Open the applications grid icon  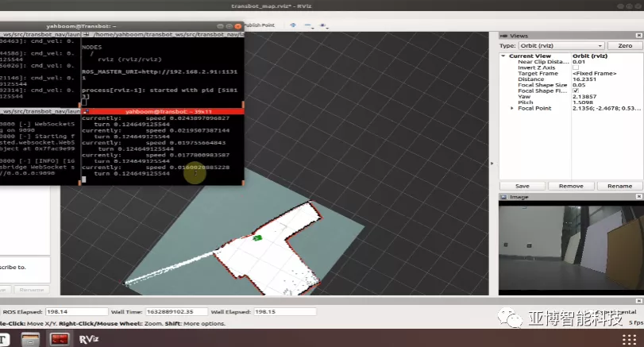click(x=629, y=340)
